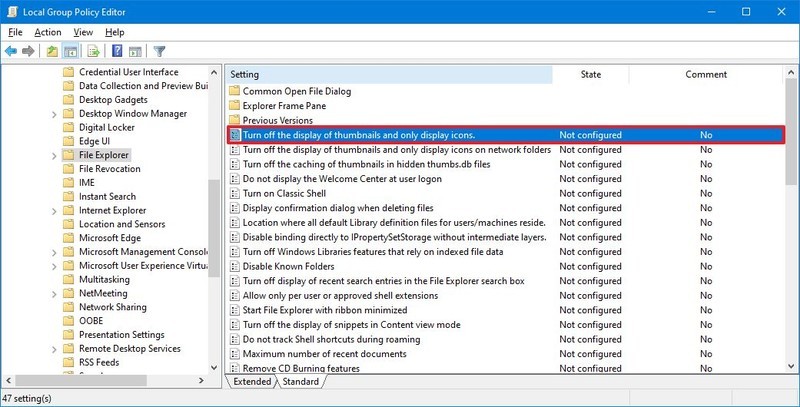The width and height of the screenshot is (800, 407).
Task: Open the blue Help question-mark icon
Action: (117, 51)
